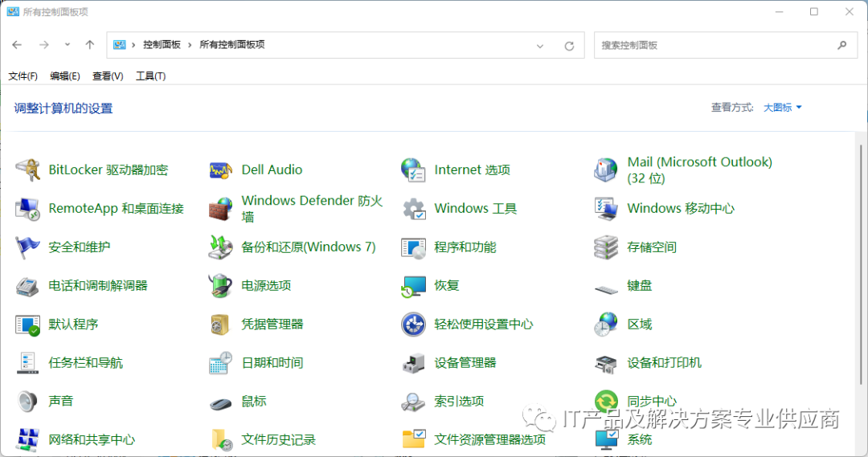The height and width of the screenshot is (457, 868).
Task: Click the 网络和共享中心 icon
Action: [27, 440]
